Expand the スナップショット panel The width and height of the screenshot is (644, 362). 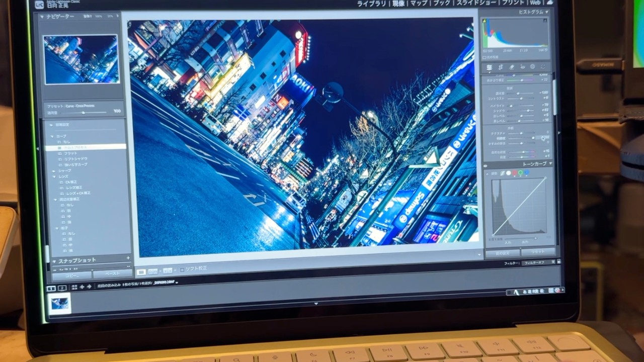(54, 261)
